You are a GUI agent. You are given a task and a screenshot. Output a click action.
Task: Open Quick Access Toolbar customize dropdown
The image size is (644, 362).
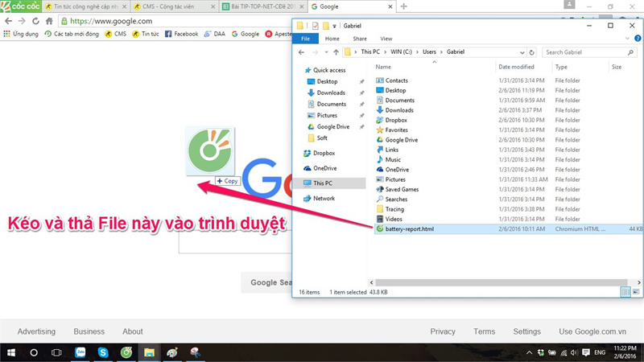(335, 27)
